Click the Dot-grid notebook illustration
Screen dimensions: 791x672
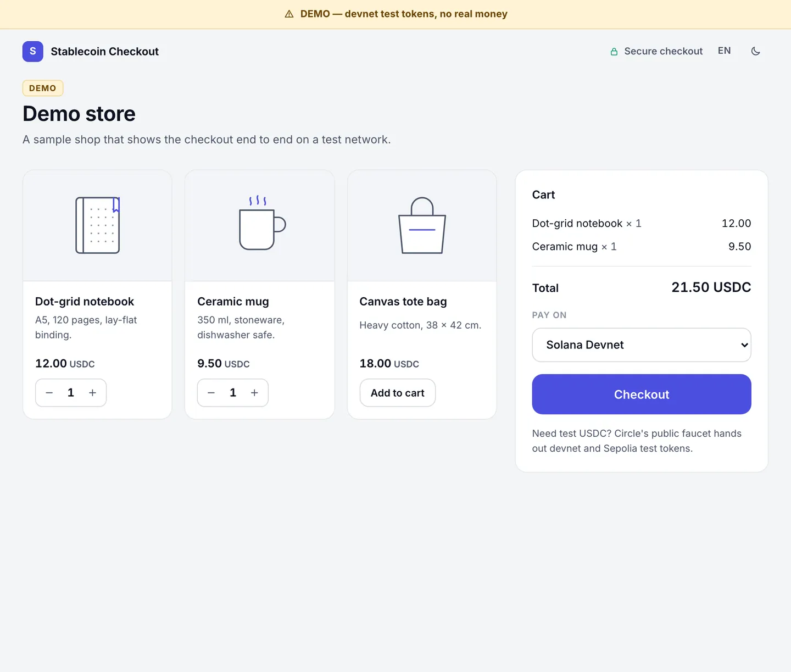click(98, 225)
